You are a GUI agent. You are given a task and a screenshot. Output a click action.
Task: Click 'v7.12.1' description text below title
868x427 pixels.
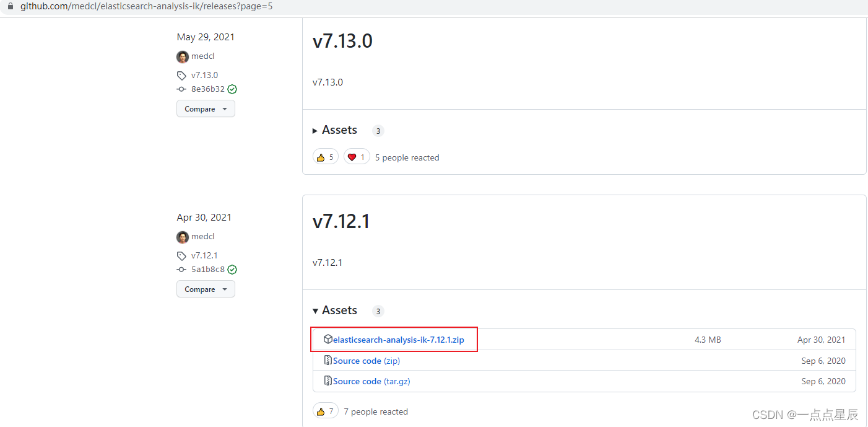pos(328,263)
